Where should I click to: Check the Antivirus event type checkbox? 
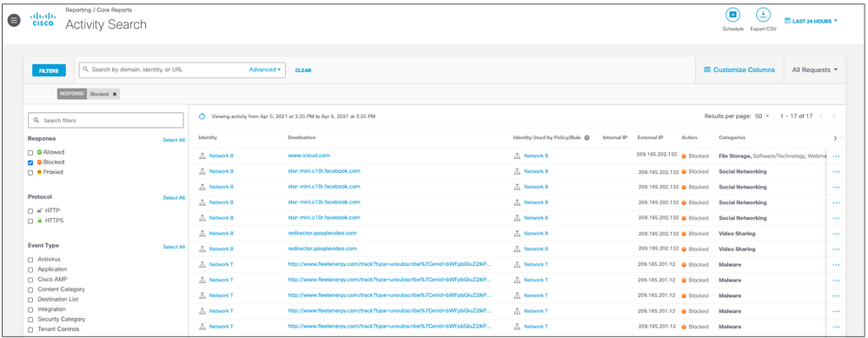pyautogui.click(x=30, y=260)
